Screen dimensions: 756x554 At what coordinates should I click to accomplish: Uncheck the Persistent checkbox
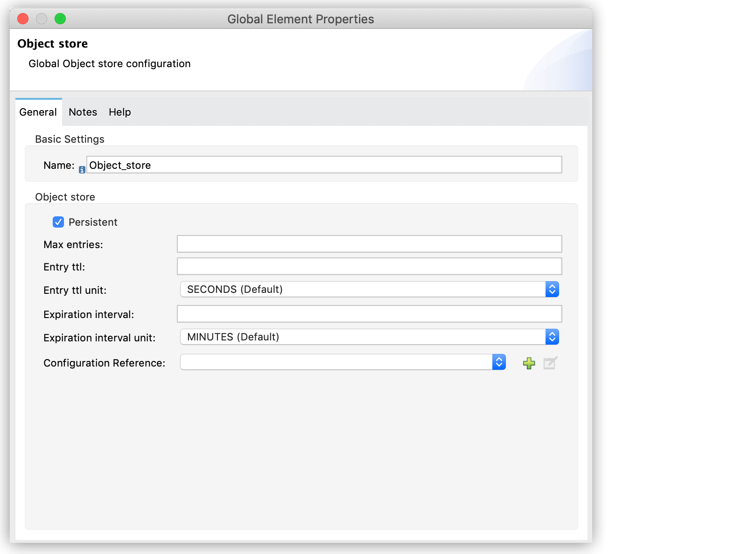(58, 222)
